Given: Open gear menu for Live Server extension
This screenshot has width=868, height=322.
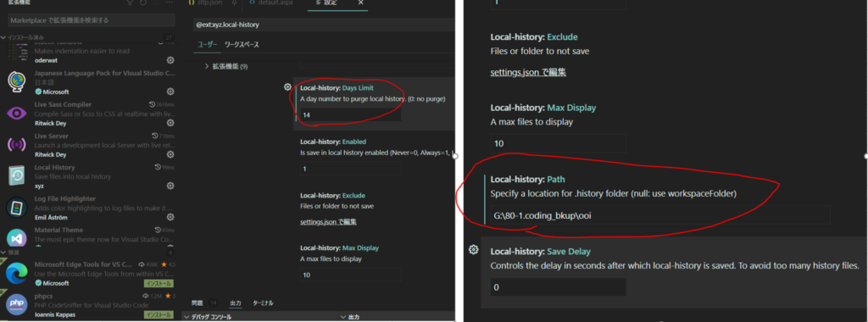Looking at the screenshot, I should tap(170, 154).
